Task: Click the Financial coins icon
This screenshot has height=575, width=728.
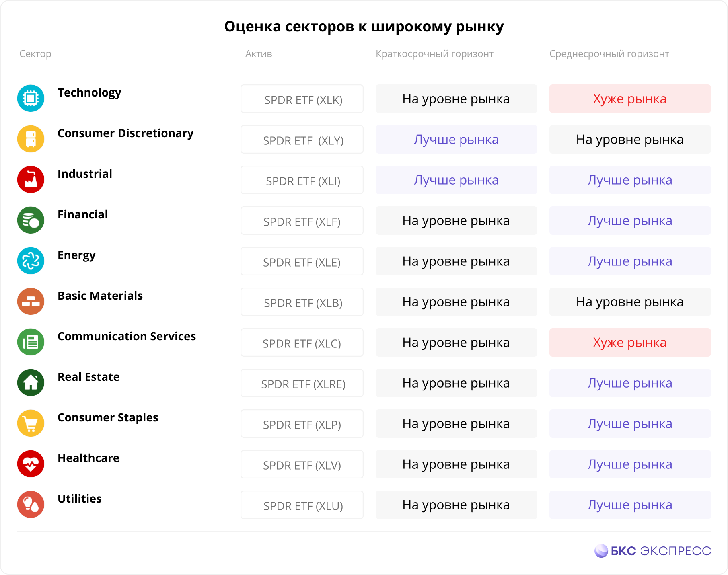Action: 31,220
